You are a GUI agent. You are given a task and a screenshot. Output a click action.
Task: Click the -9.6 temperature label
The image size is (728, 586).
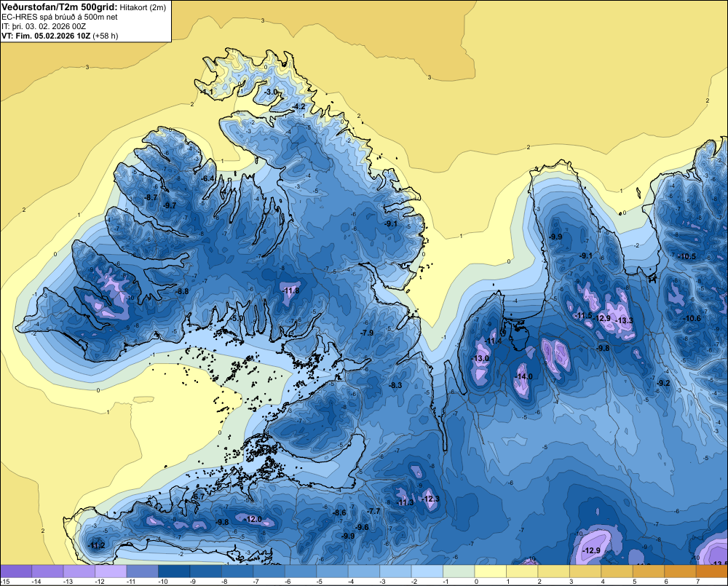point(362,527)
